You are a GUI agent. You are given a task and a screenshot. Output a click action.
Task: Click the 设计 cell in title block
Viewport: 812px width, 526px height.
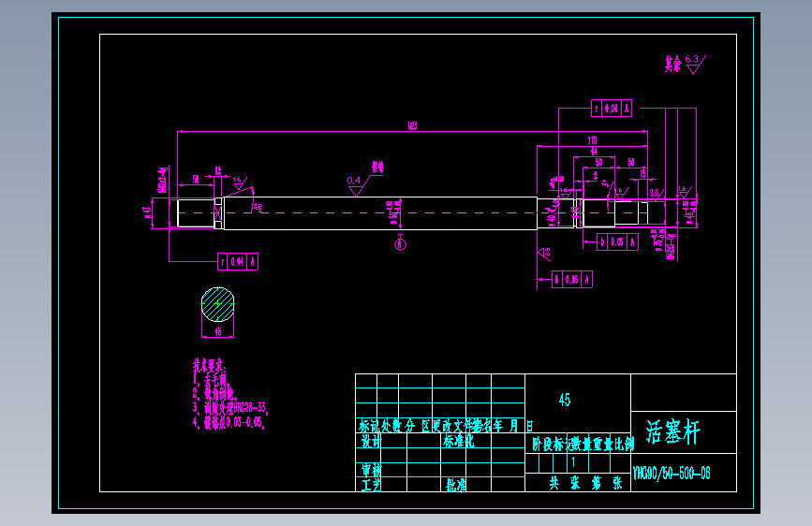(x=371, y=441)
